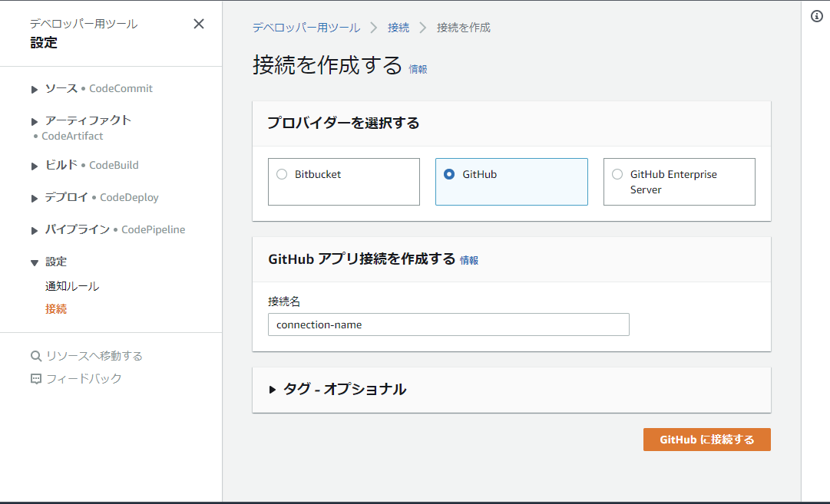Click the GitHub に接続する button

pos(706,440)
